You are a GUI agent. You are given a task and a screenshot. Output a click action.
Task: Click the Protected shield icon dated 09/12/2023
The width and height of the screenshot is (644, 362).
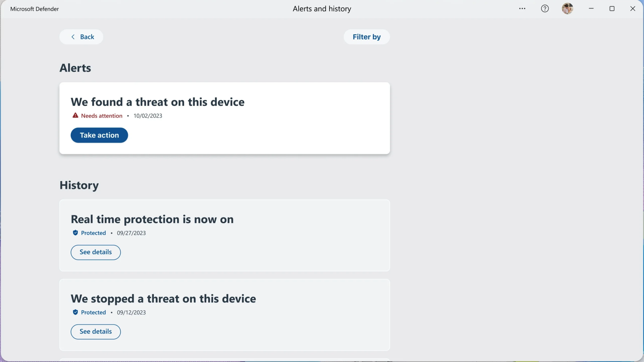[x=75, y=312]
